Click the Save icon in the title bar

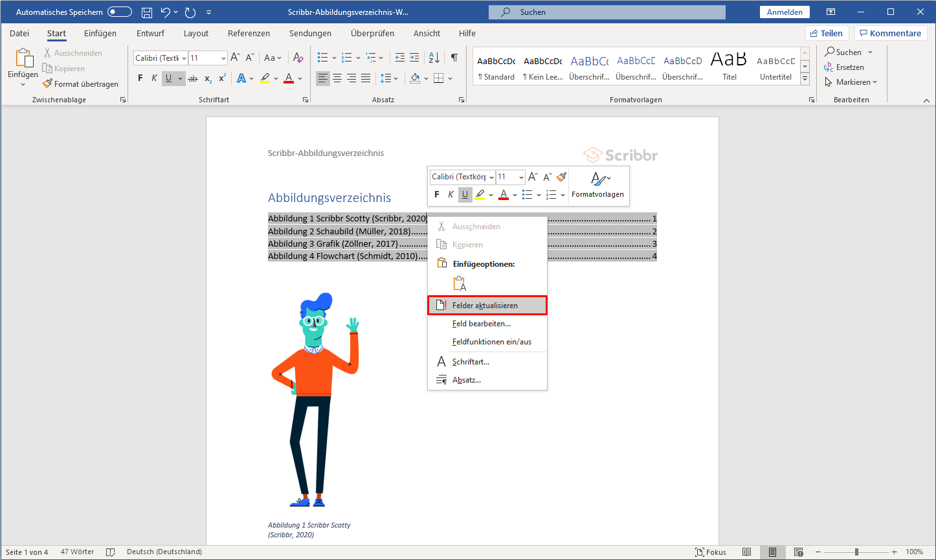(147, 12)
